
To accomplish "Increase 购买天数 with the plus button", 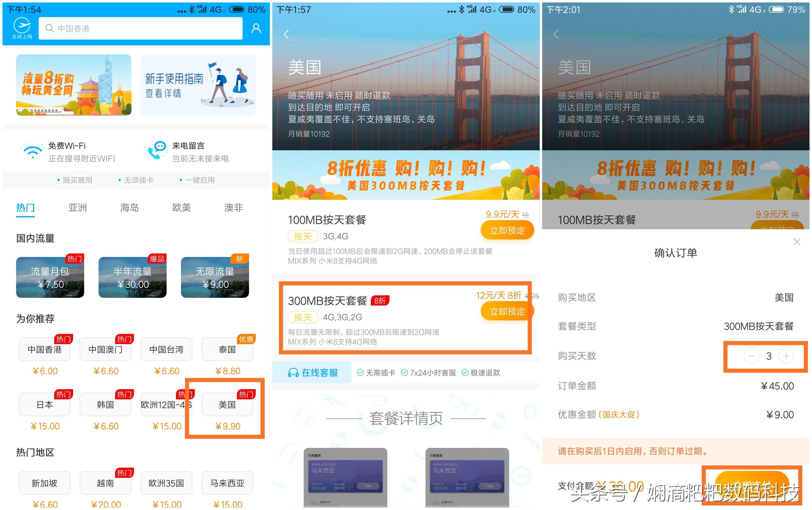I will 786,356.
